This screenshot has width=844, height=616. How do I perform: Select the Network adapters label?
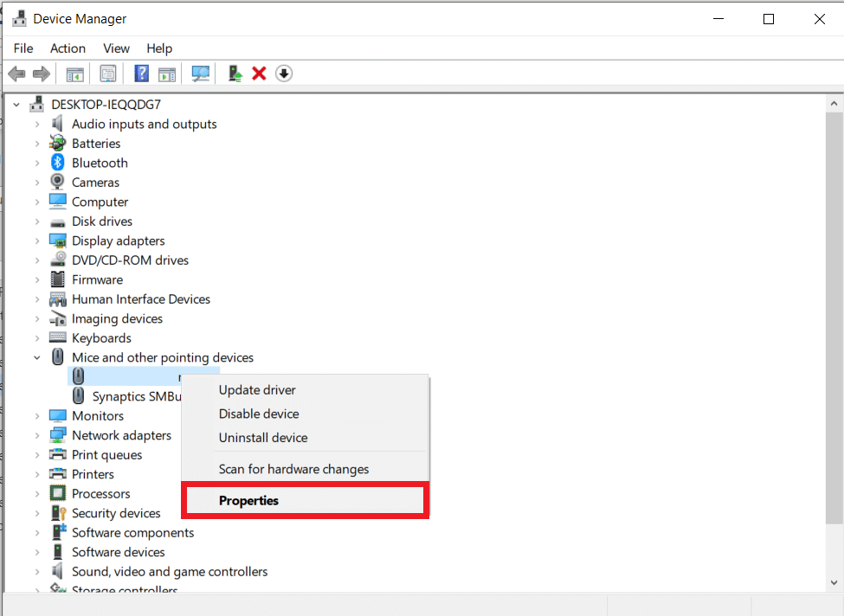(x=122, y=435)
